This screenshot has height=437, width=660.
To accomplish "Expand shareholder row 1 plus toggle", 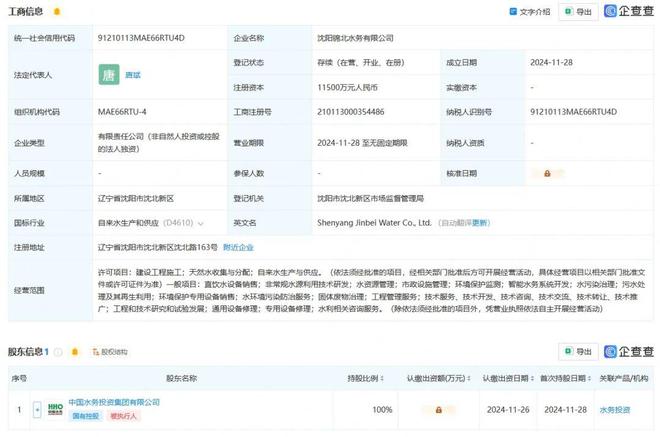I will [x=37, y=410].
